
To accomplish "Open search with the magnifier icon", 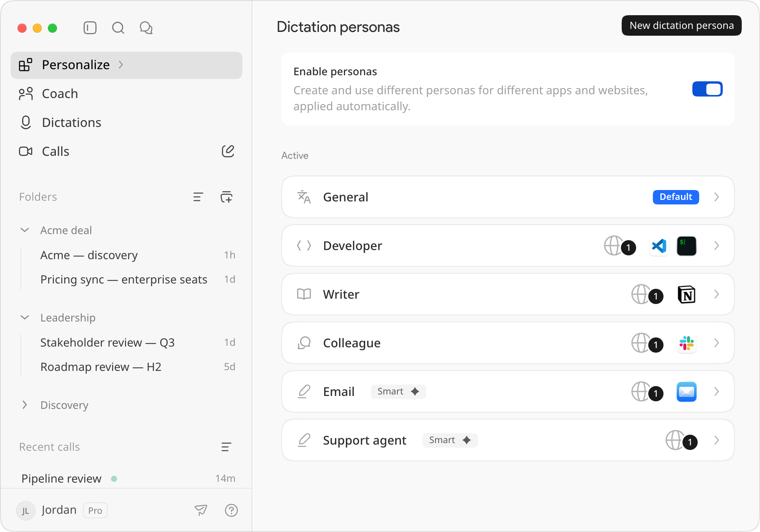I will pos(118,28).
